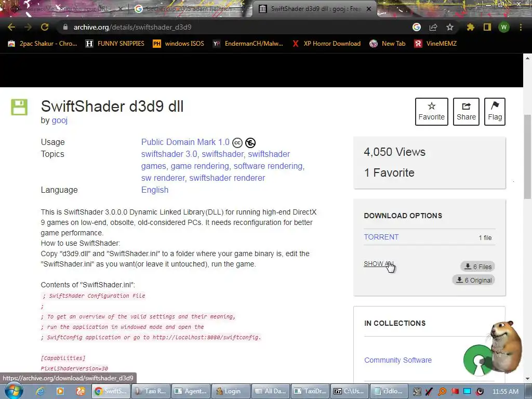This screenshot has height=399, width=532.
Task: Click the blue monitor tray icon
Action: click(x=467, y=392)
